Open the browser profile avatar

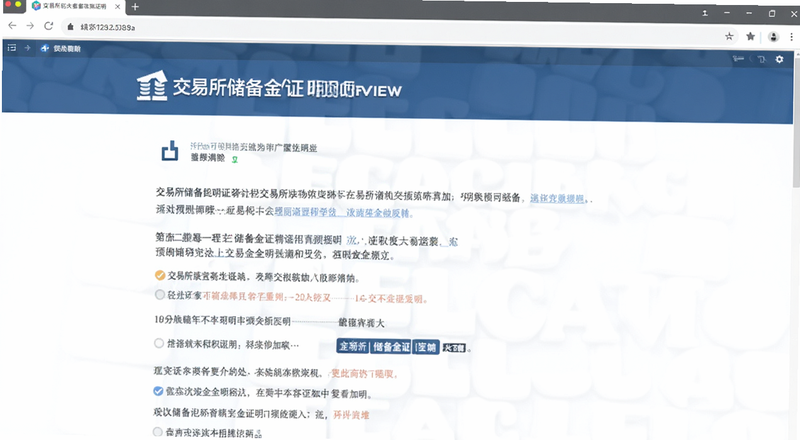(x=773, y=37)
